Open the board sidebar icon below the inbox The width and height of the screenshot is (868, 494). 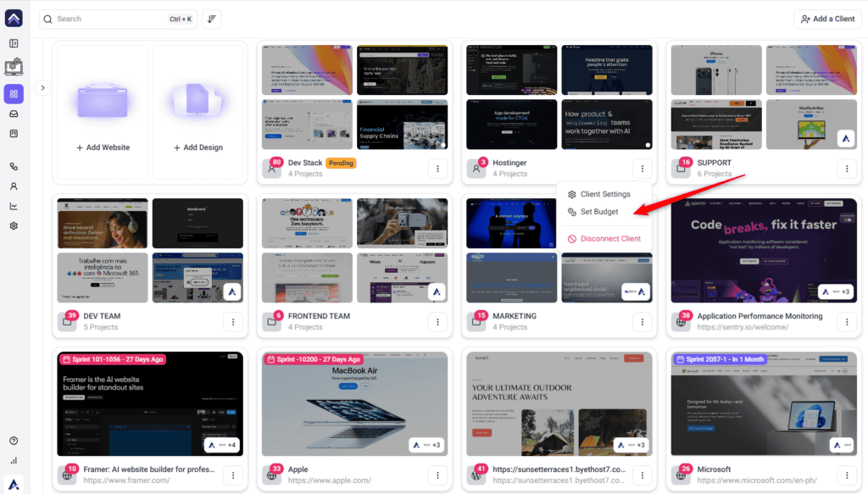14,133
